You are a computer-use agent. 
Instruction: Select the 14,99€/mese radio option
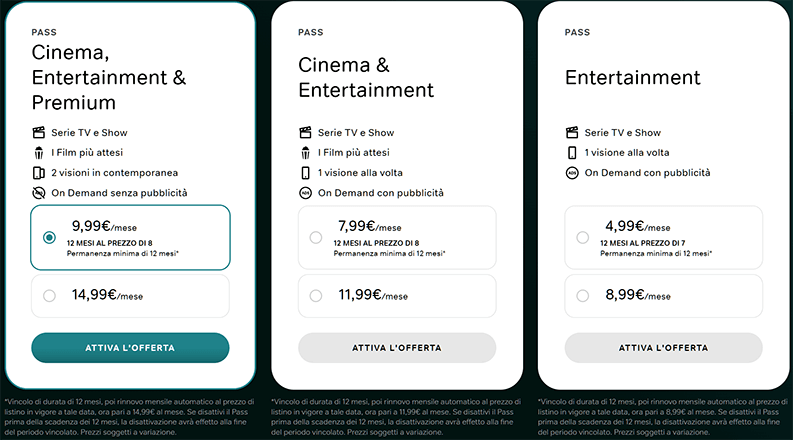[49, 296]
